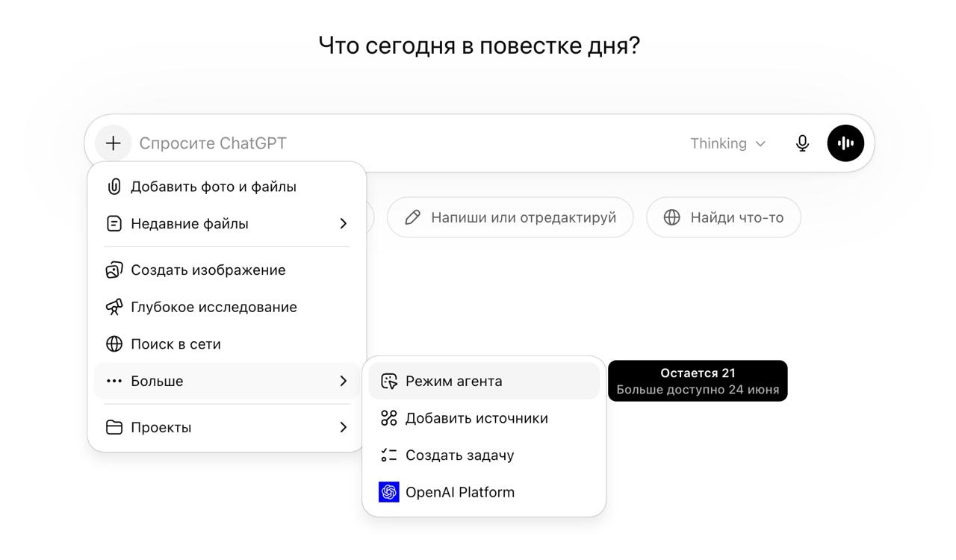Expand the Проекты submenu chevron
This screenshot has height=560, width=956.
[343, 427]
